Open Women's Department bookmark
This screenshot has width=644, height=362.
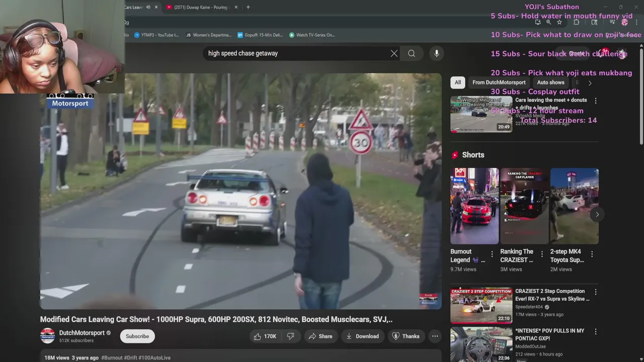[208, 35]
